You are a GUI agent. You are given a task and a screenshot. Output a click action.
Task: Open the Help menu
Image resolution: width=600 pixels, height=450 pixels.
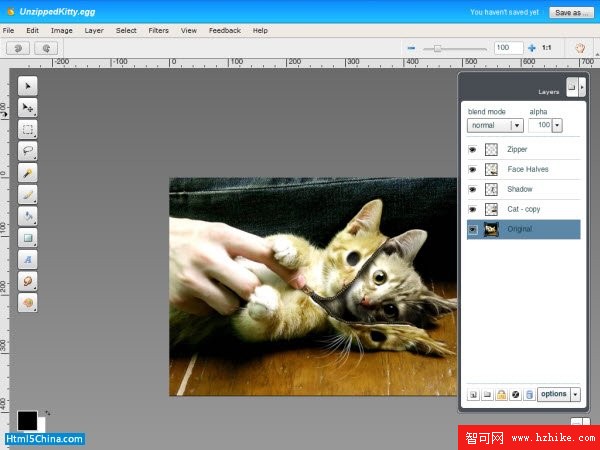click(260, 31)
